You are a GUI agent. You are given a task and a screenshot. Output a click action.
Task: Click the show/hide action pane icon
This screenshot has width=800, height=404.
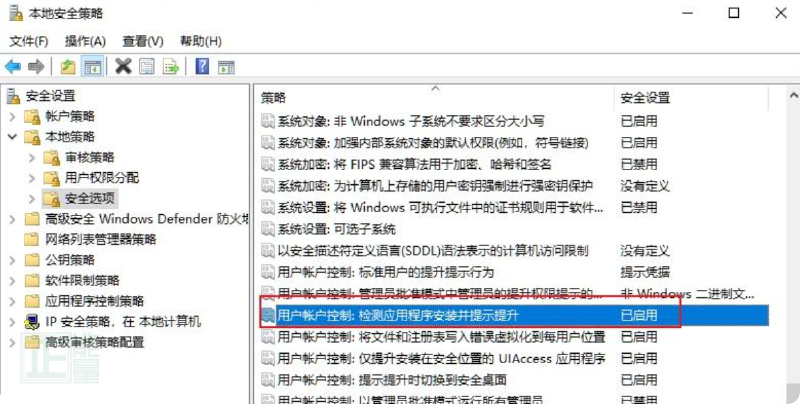coord(226,67)
